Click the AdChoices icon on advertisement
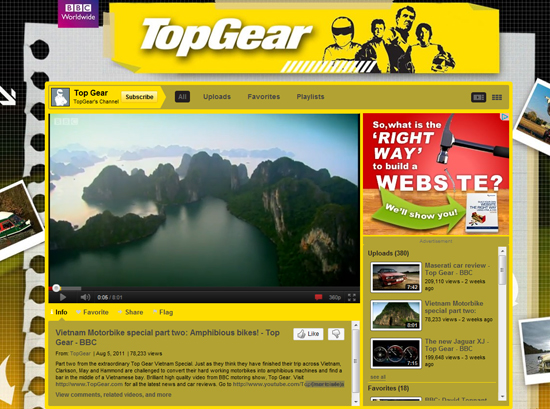550x409 pixels. coord(505,117)
